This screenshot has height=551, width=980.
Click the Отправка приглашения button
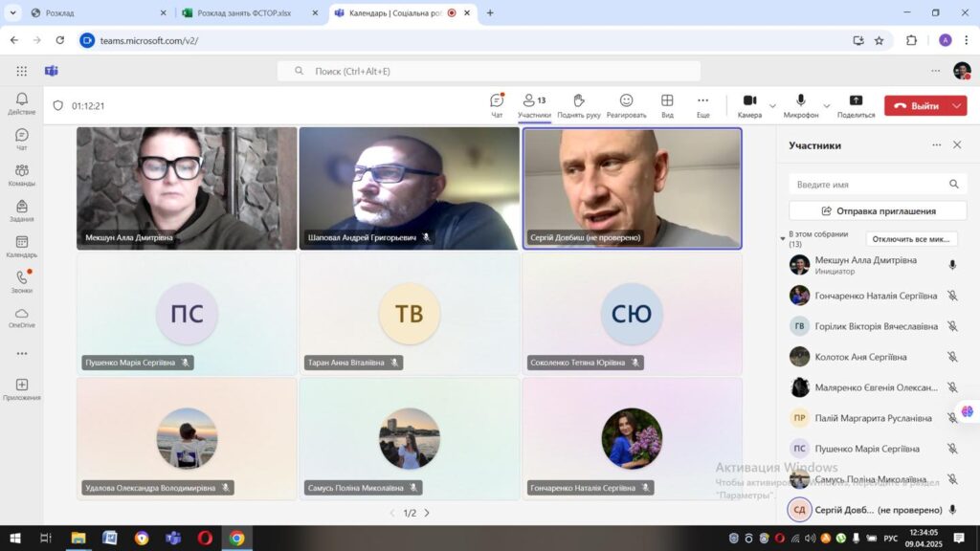point(878,210)
